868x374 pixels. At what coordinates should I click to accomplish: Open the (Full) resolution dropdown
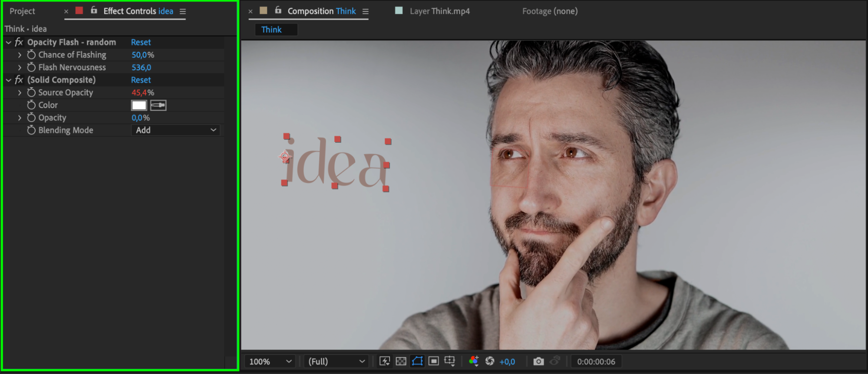(336, 361)
